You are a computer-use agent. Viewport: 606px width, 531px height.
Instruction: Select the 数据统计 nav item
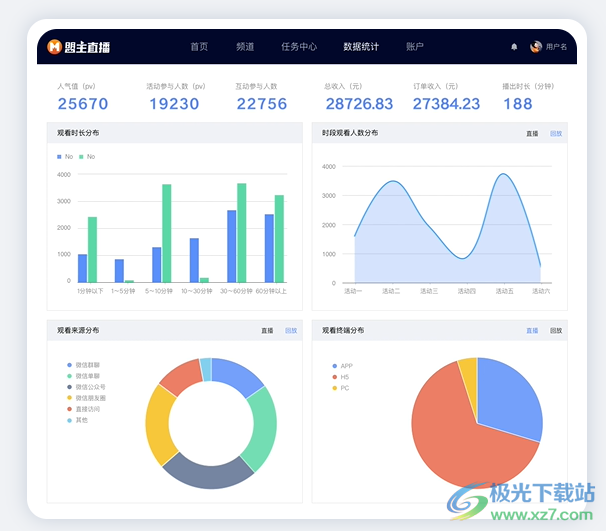[361, 47]
